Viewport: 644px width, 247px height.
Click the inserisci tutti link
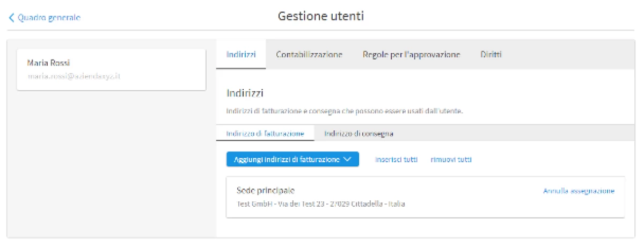[396, 159]
